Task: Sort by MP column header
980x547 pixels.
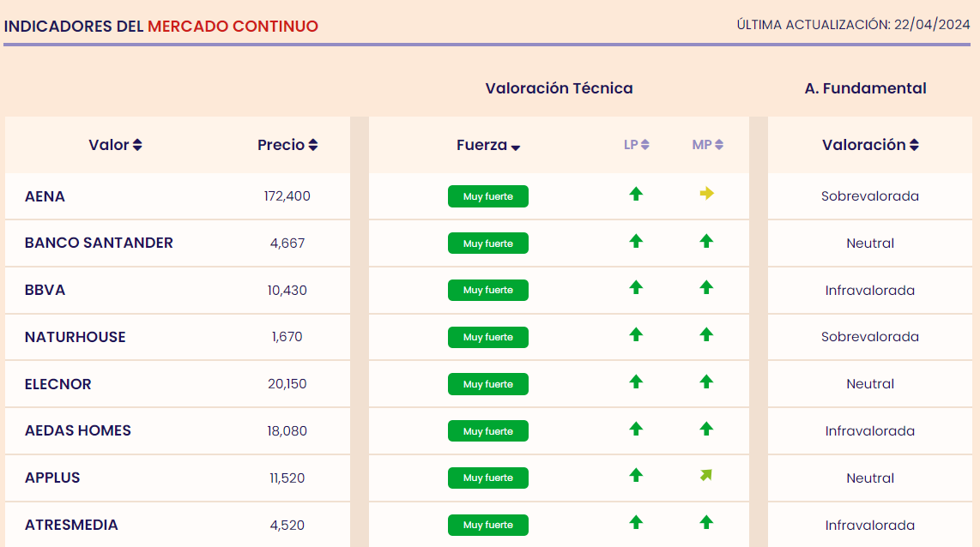Action: tap(707, 145)
